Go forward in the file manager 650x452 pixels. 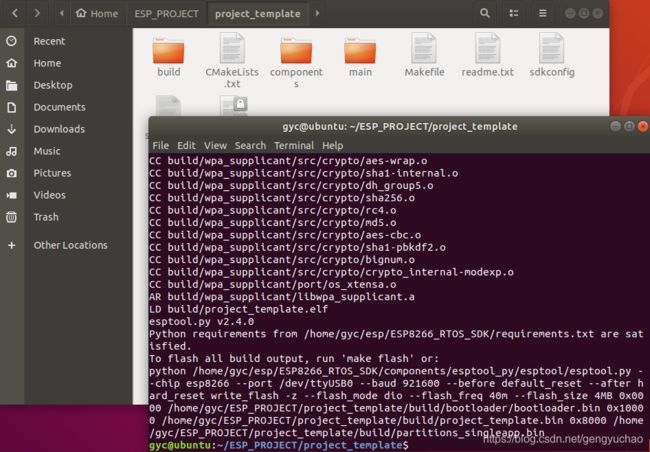click(x=37, y=13)
